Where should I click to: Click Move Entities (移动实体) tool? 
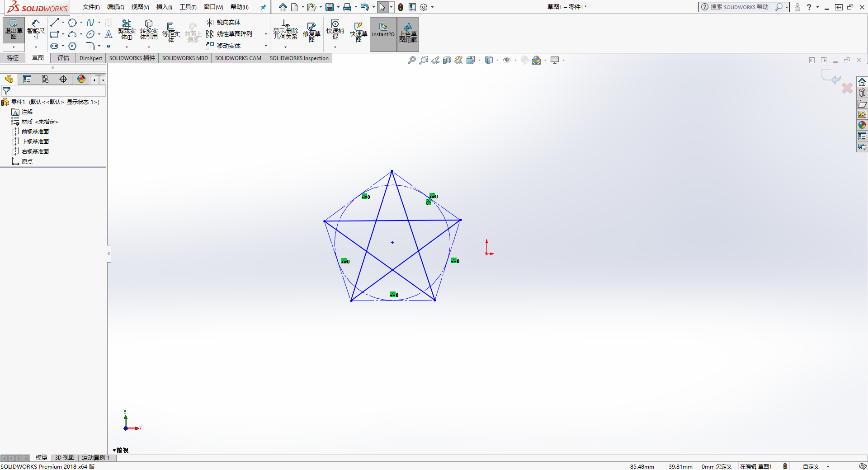[223, 46]
